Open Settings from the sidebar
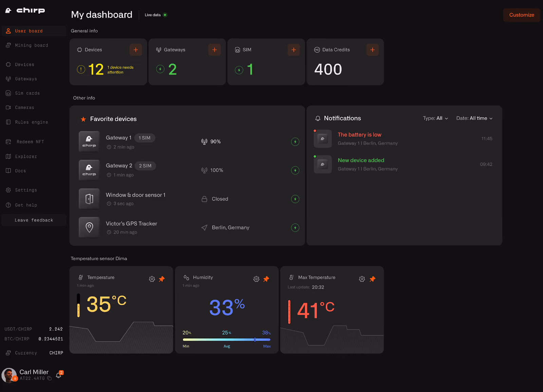Viewport: 543px width, 392px height. pos(34,190)
